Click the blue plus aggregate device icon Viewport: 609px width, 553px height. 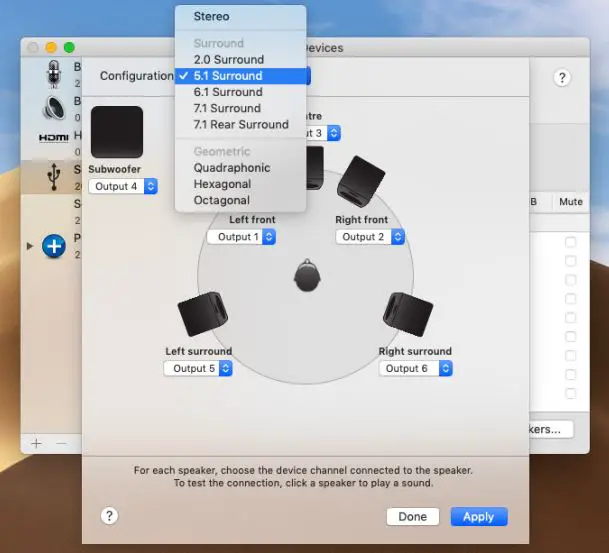click(x=54, y=246)
